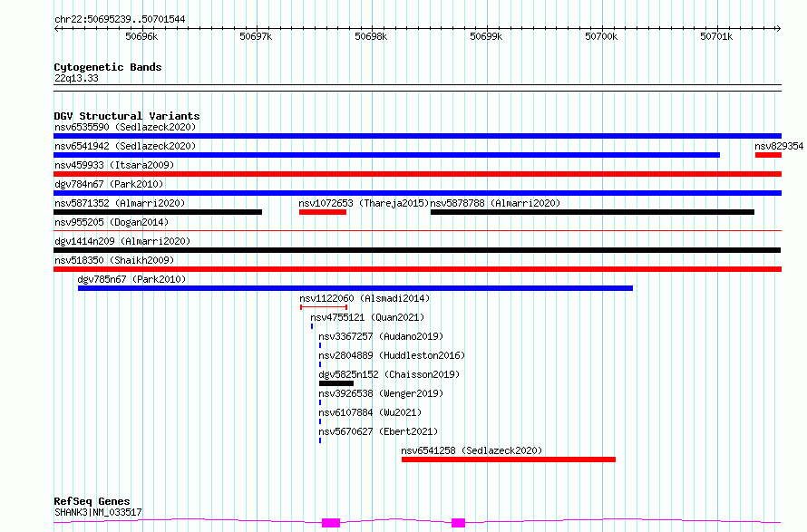Open nsv1072653 (Thareja2015) label

point(364,203)
